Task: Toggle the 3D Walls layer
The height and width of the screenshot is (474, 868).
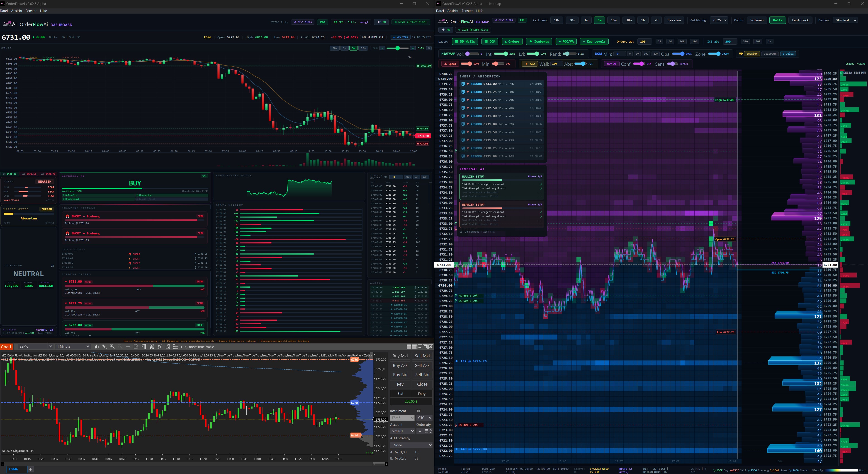Action: [465, 41]
